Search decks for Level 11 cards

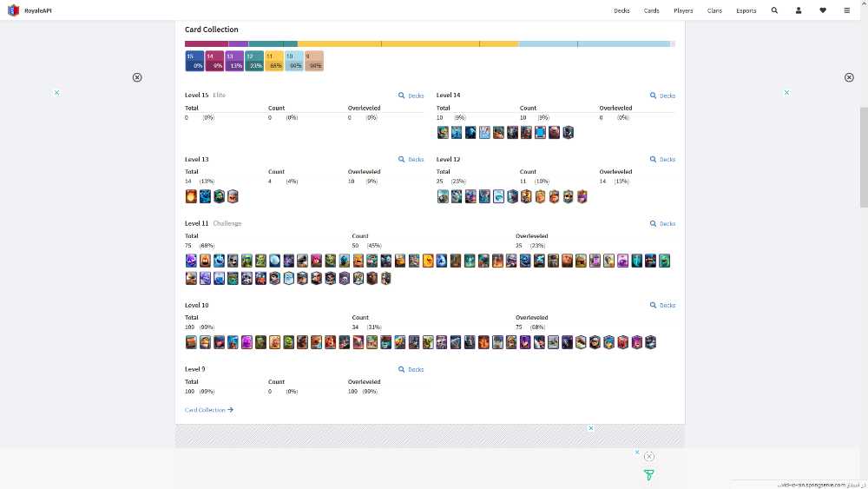[662, 224]
